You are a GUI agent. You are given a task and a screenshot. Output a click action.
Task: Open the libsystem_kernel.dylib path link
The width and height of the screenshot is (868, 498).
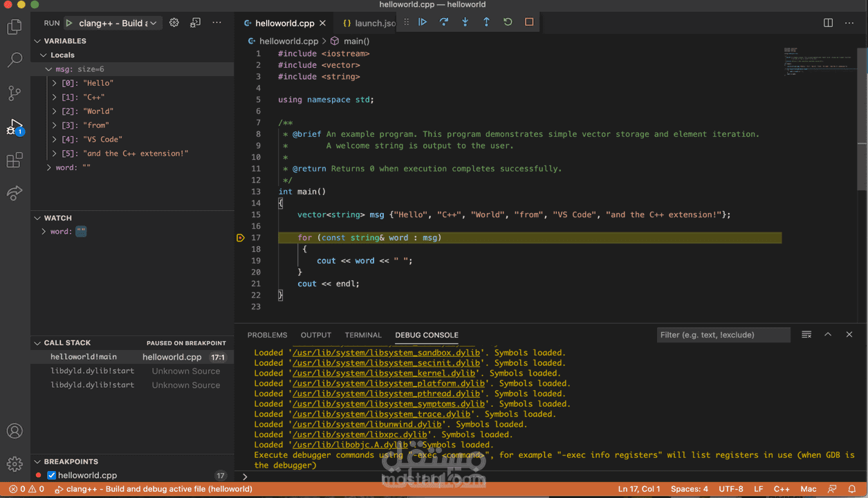383,373
